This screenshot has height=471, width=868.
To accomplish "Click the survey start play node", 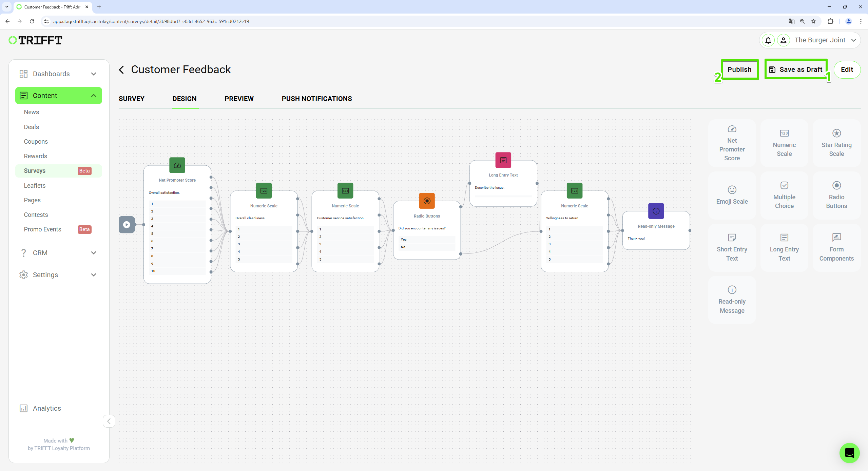I will pyautogui.click(x=127, y=225).
